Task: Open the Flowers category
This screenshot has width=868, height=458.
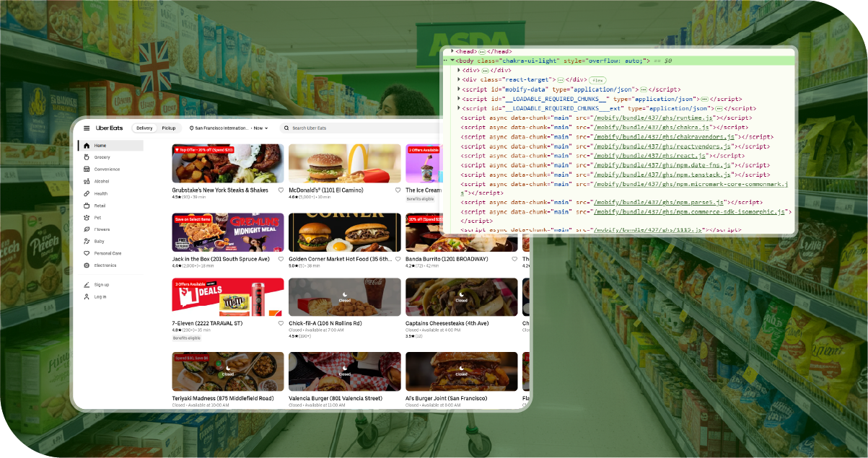Action: click(85, 229)
